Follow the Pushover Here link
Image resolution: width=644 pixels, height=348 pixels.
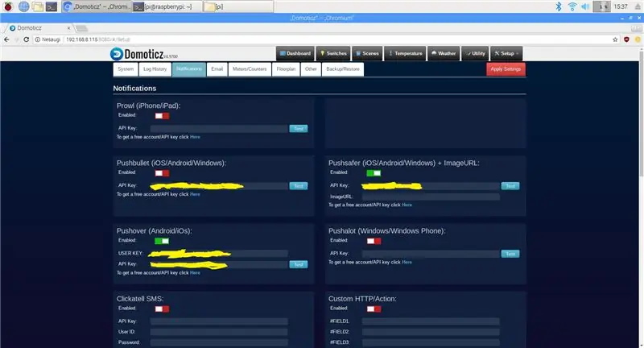click(195, 273)
